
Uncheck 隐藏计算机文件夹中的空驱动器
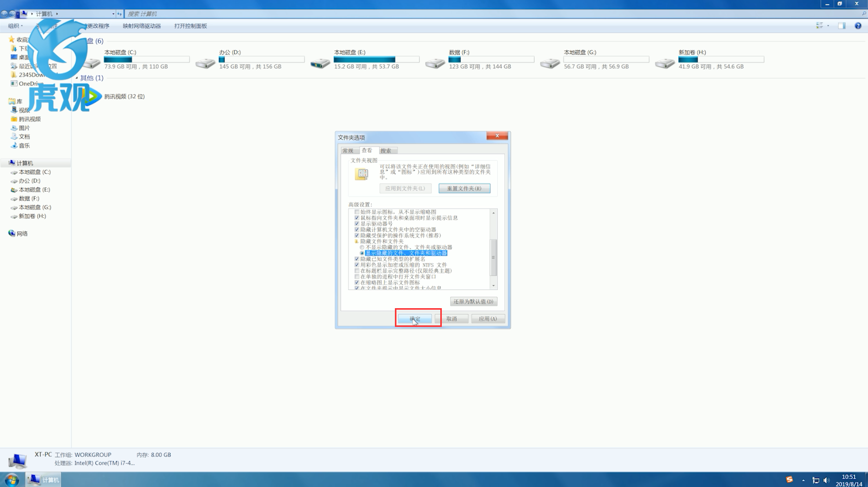[357, 229]
